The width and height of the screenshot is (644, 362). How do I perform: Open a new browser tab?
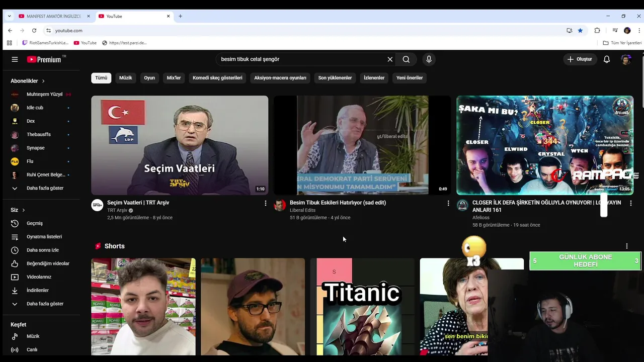click(180, 16)
